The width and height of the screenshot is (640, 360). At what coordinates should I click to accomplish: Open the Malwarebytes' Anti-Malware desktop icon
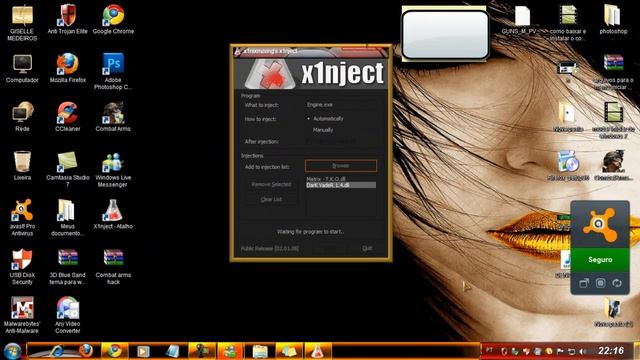[22, 315]
